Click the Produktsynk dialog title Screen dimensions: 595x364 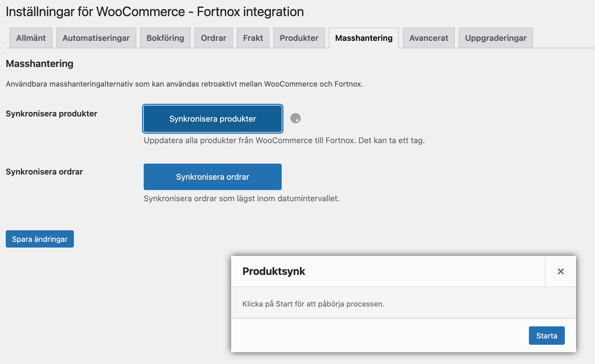pos(274,271)
